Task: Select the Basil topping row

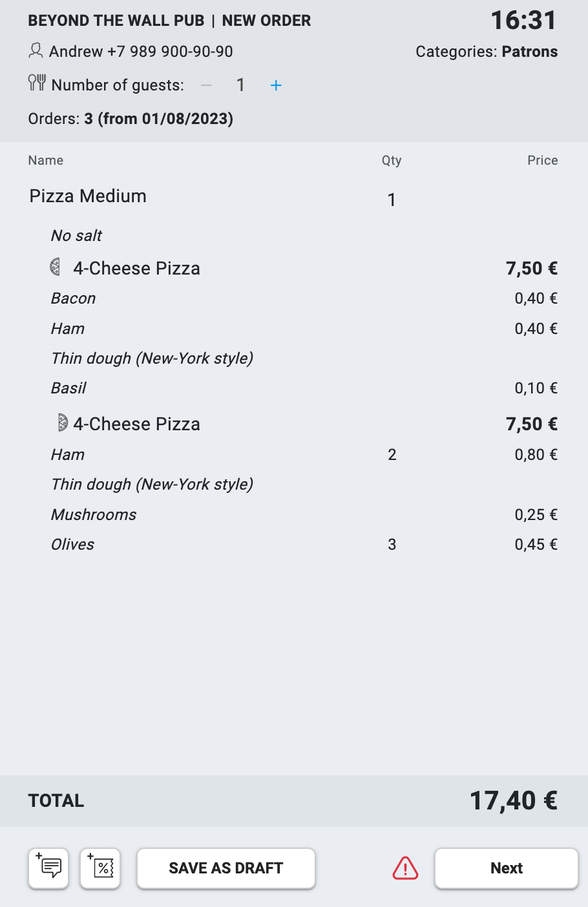Action: tap(68, 388)
